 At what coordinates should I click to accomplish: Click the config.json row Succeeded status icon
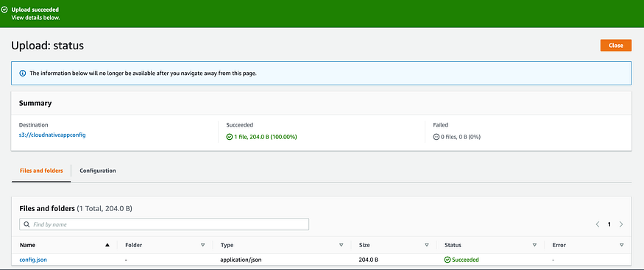pyautogui.click(x=447, y=260)
